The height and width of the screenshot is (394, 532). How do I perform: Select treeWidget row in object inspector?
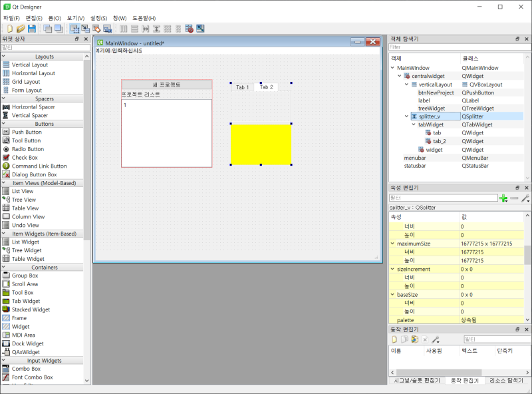tap(456, 108)
